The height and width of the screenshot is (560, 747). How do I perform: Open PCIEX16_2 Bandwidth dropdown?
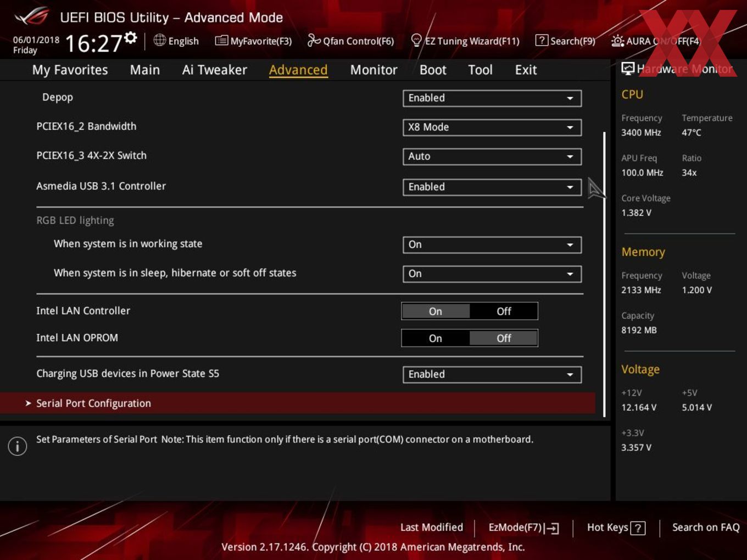(x=492, y=127)
